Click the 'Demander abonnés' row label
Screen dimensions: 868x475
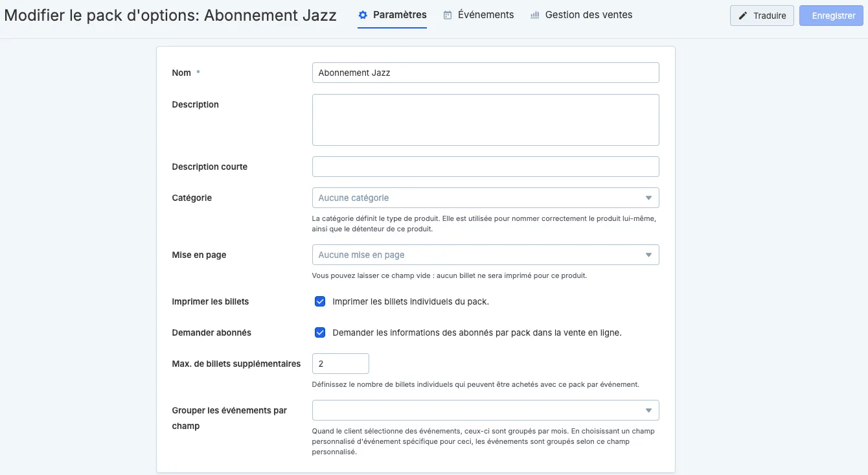click(212, 332)
